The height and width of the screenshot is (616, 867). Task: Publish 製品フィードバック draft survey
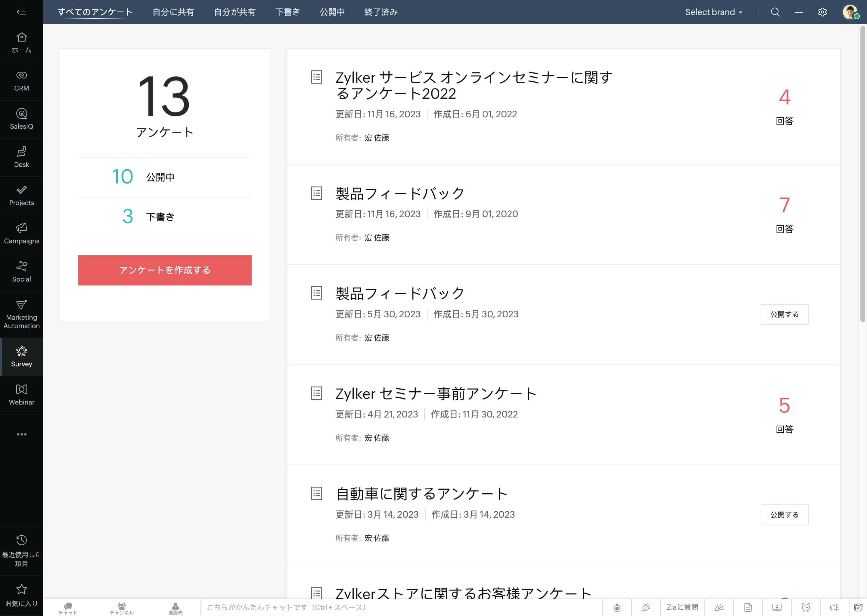tap(784, 314)
